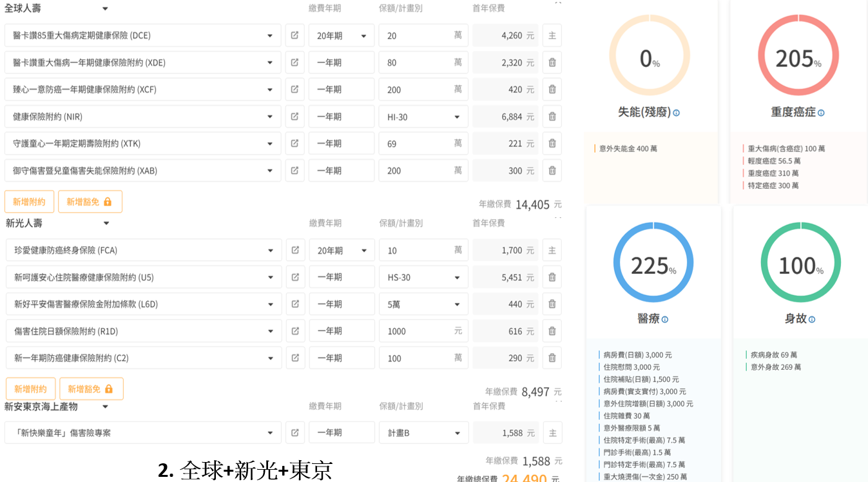Click 新增豁免 under 全球人壽
Screen dimensions: 868x482
(90, 202)
